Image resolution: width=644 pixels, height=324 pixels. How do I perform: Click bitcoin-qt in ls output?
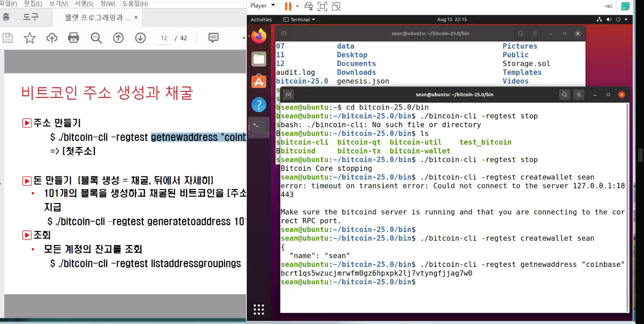point(359,142)
